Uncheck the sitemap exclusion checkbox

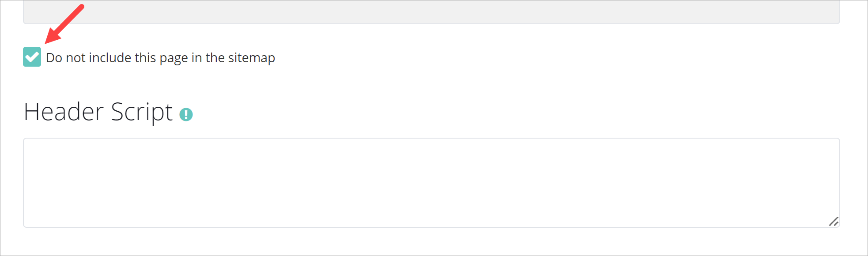32,57
